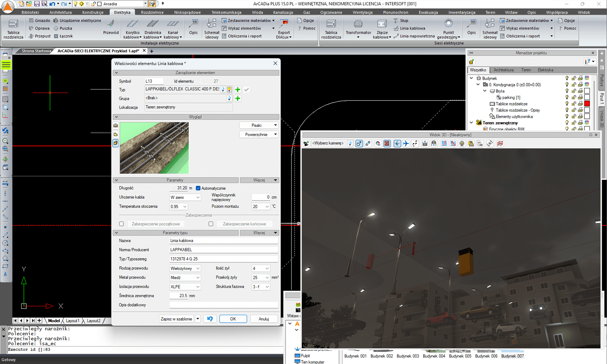Click the red color swatch for Tablice rozdzielcze
Image resolution: width=607 pixels, height=364 pixels.
pos(587,104)
